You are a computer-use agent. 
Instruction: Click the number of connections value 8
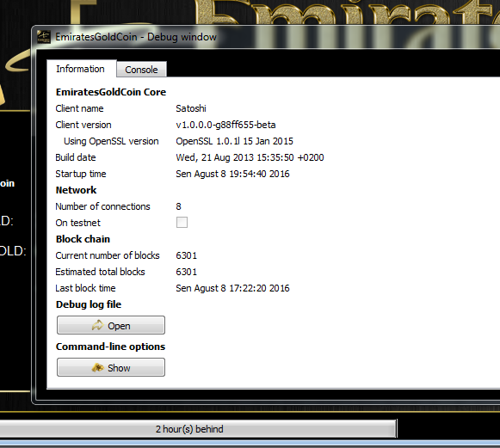178,206
